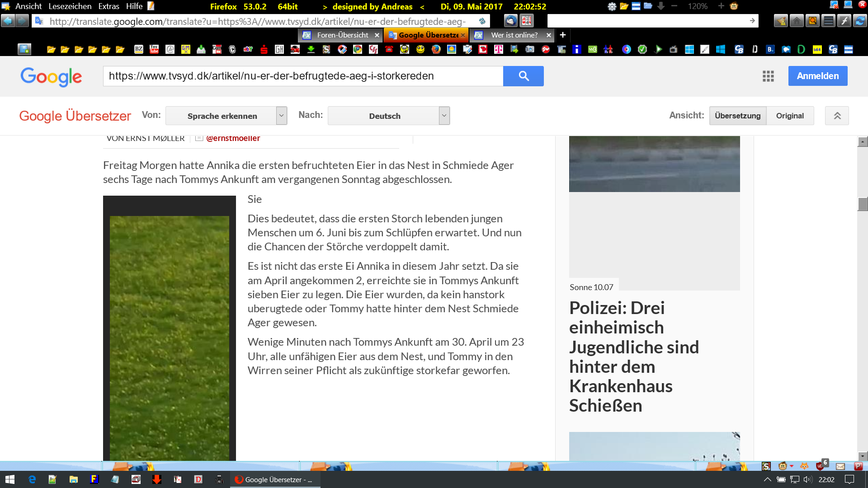Viewport: 868px width, 488px height.
Task: Click the Home toolbar icon
Action: pyautogui.click(x=797, y=21)
